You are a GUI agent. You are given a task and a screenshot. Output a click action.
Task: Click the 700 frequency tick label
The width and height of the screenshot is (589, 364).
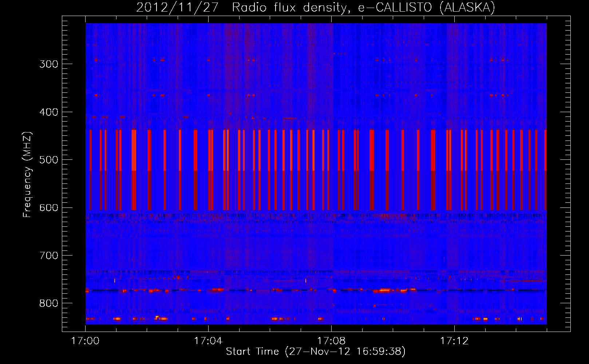pyautogui.click(x=49, y=256)
